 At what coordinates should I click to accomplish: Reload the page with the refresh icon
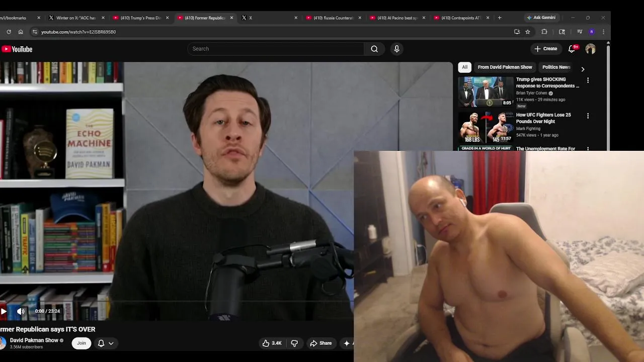[x=9, y=32]
